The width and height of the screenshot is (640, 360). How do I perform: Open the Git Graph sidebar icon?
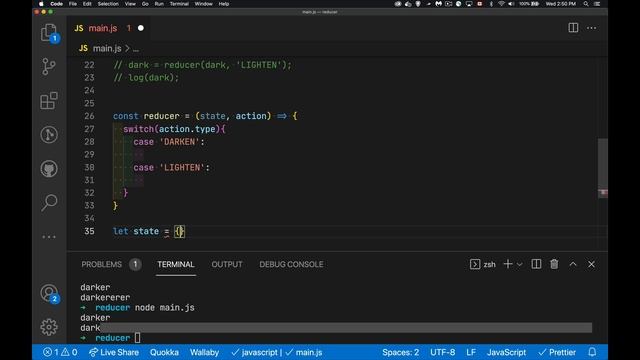[x=49, y=135]
